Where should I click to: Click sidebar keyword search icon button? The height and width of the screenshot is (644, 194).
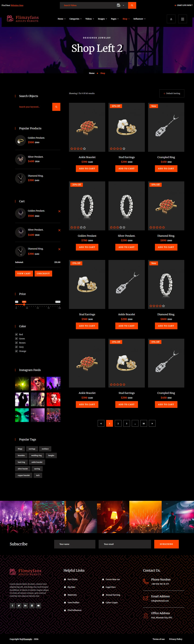[x=56, y=107]
